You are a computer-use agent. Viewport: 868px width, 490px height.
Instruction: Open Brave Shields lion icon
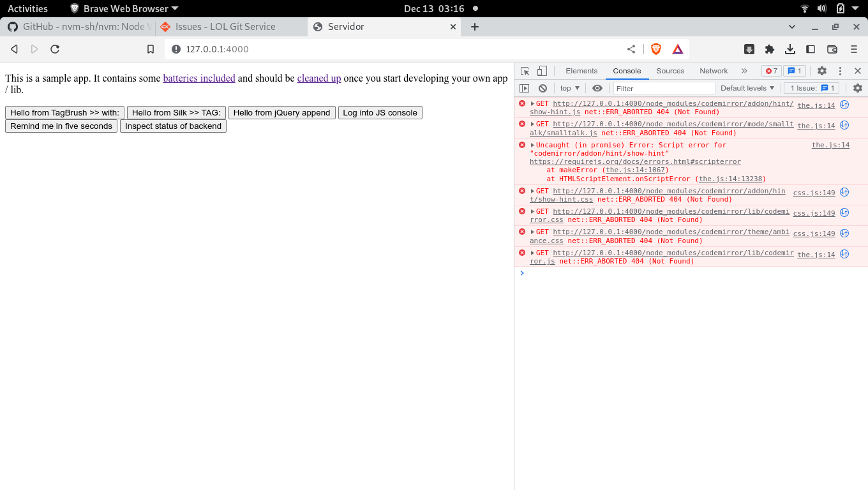pyautogui.click(x=656, y=49)
